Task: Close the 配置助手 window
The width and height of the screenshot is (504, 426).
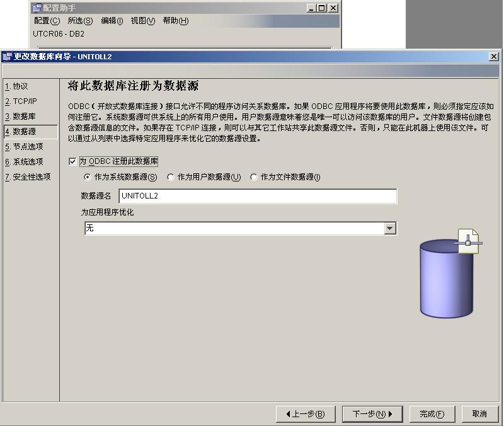Action: [333, 8]
